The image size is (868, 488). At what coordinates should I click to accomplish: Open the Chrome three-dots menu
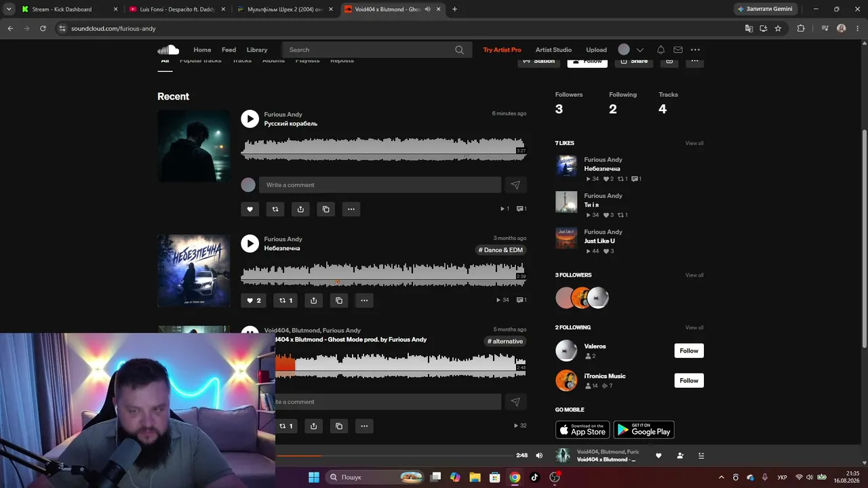pos(857,28)
